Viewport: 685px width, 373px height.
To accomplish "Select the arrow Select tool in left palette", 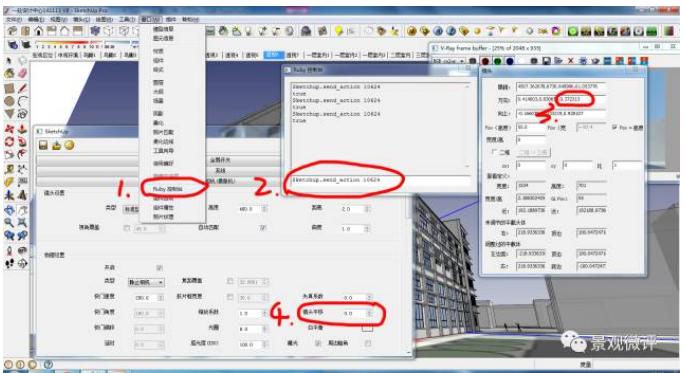I will tap(9, 60).
